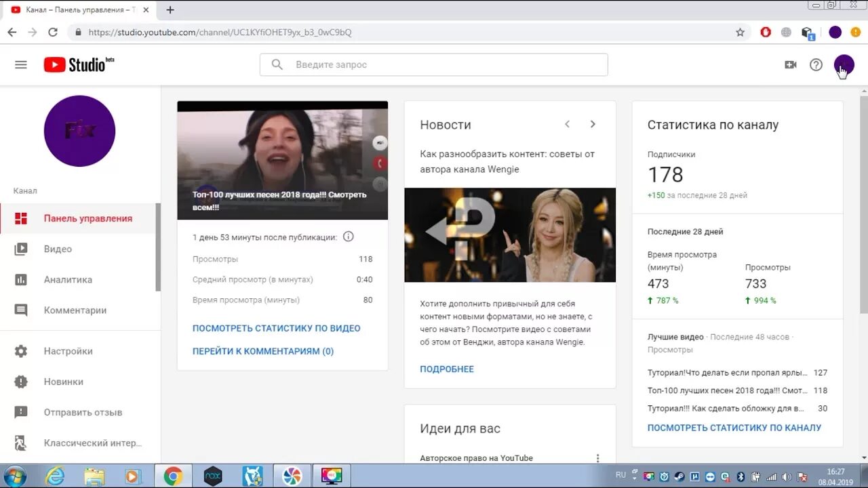Click the Панель управления dashboard icon
Image resolution: width=868 pixels, height=488 pixels.
tap(21, 218)
